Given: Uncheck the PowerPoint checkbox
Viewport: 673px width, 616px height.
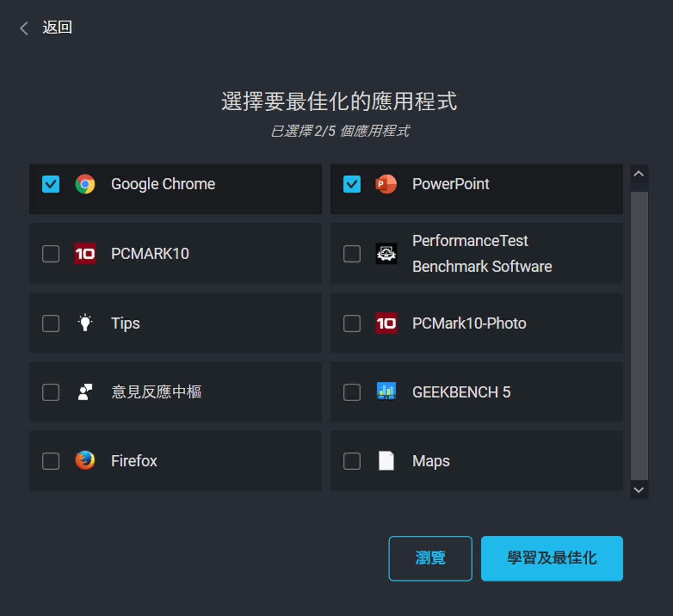Looking at the screenshot, I should [352, 184].
